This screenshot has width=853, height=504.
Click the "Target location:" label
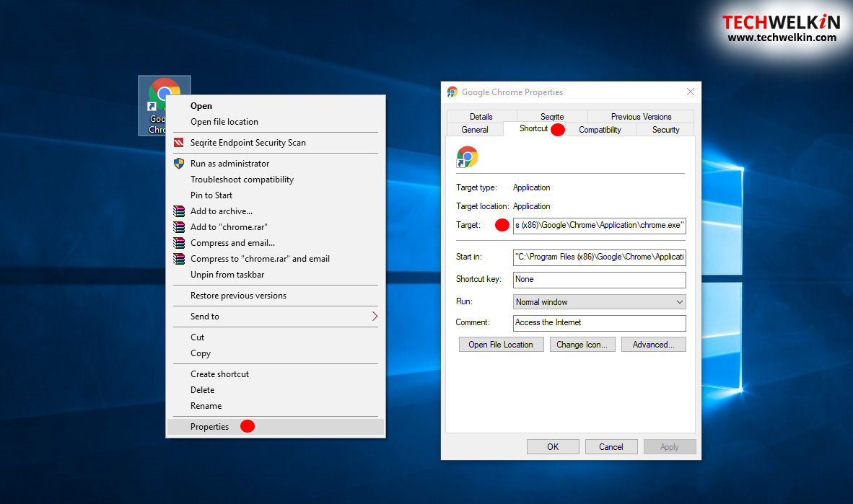pos(483,207)
